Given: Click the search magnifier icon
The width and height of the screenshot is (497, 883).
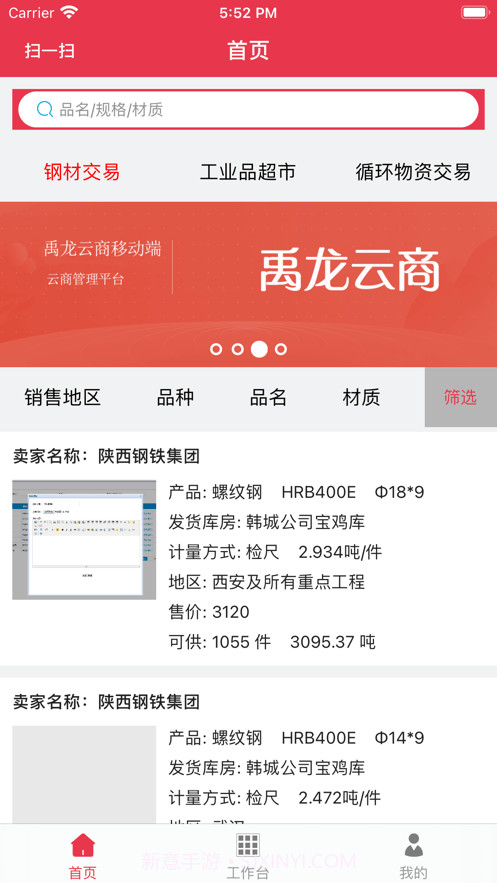Looking at the screenshot, I should 44,109.
